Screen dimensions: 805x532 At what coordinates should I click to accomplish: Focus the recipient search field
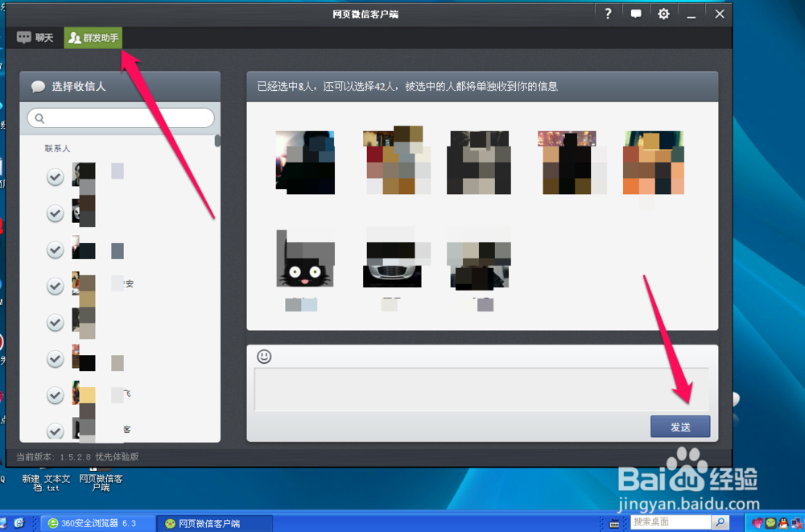coord(121,118)
